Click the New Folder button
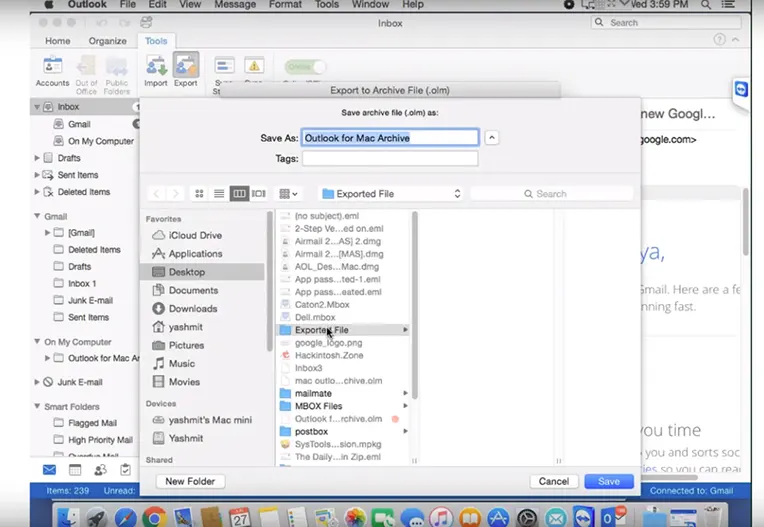This screenshot has width=764, height=527. click(x=190, y=481)
